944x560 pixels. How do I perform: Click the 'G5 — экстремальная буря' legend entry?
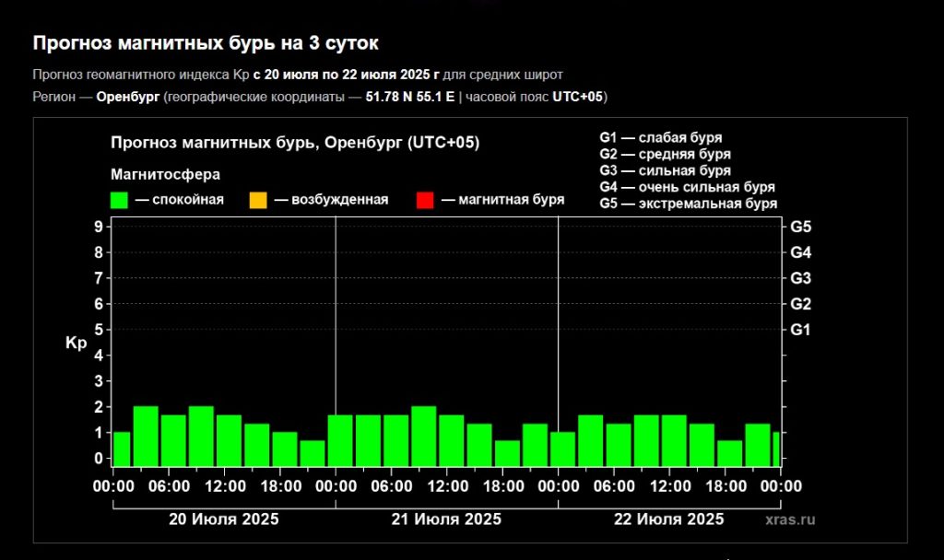[x=688, y=204]
